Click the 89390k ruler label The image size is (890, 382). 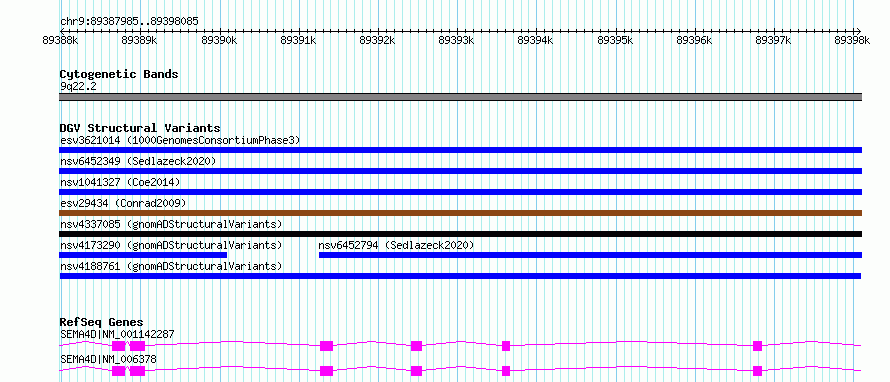point(219,40)
